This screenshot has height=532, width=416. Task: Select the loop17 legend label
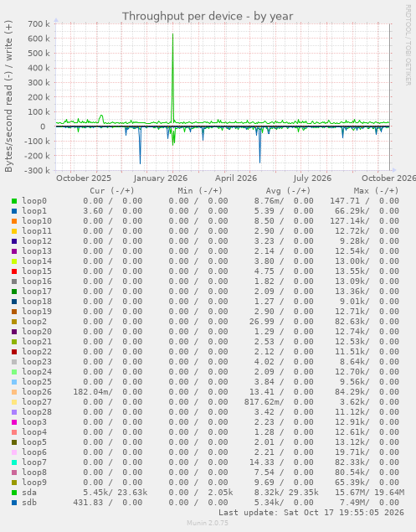[37, 292]
